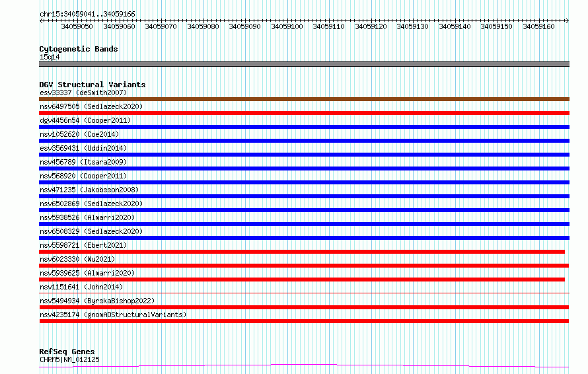
Task: Open variant nsv456789 (Itsara2009) label
Action: (x=83, y=162)
